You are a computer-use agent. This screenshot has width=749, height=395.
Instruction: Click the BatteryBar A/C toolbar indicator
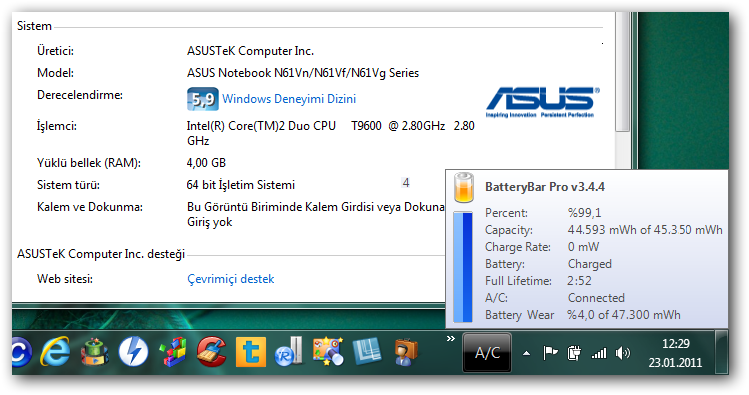point(487,353)
